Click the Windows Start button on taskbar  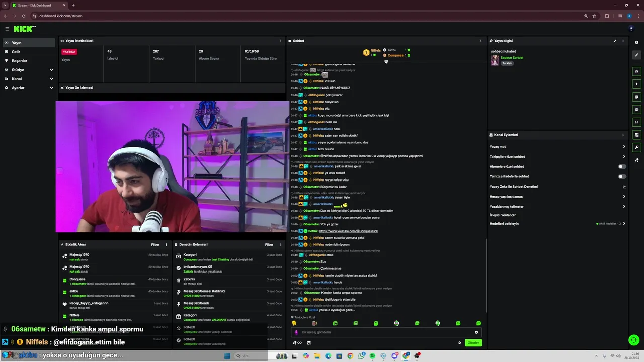(x=227, y=356)
